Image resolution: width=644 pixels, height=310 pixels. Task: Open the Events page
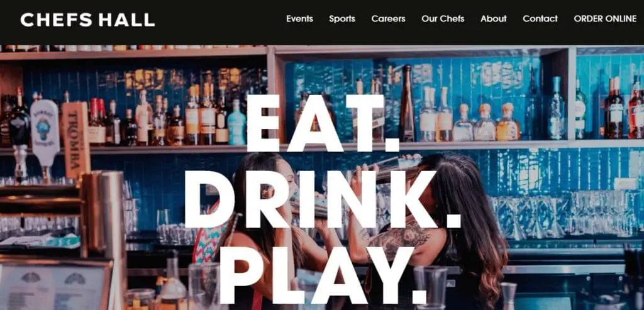(299, 18)
